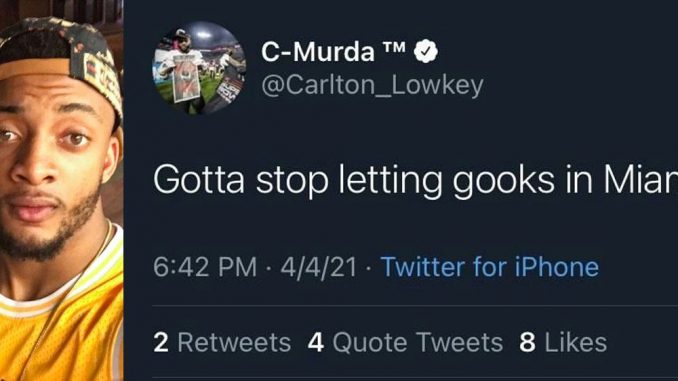View the Retweets list
Viewport: 678px width, 381px height.
[x=222, y=343]
